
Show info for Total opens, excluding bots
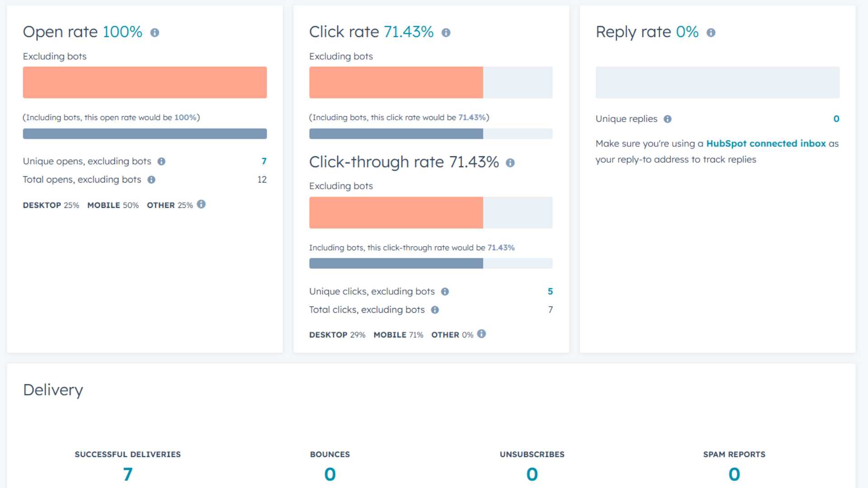click(151, 180)
